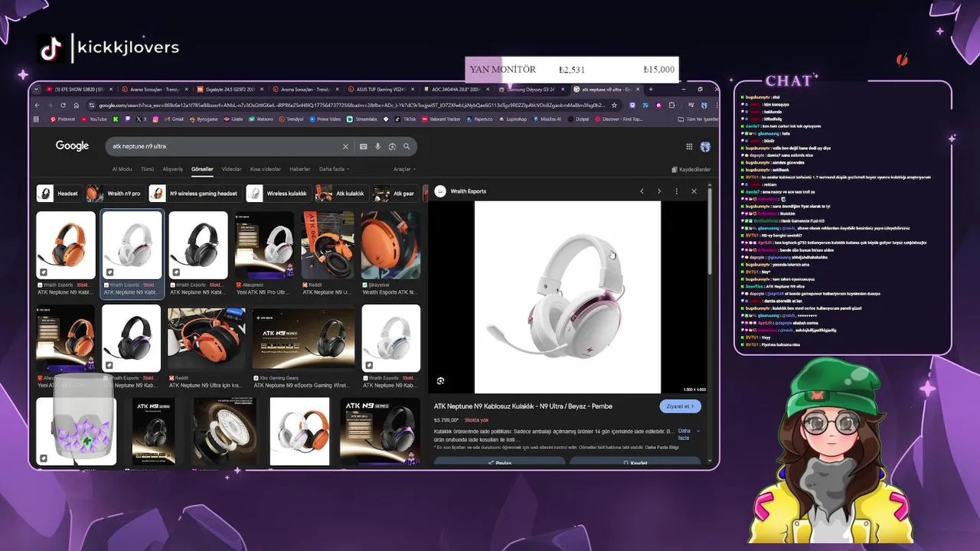
Task: Reload the current page
Action: click(63, 105)
